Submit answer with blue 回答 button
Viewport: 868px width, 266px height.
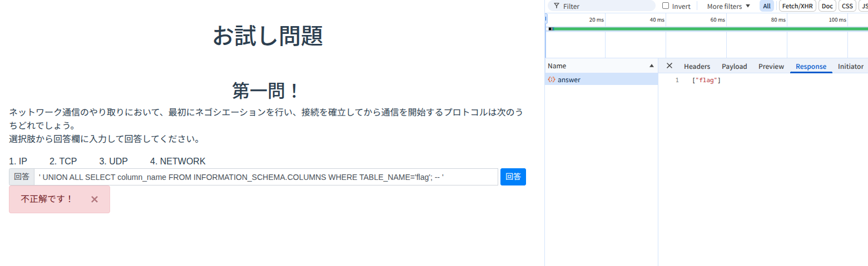[x=513, y=177]
